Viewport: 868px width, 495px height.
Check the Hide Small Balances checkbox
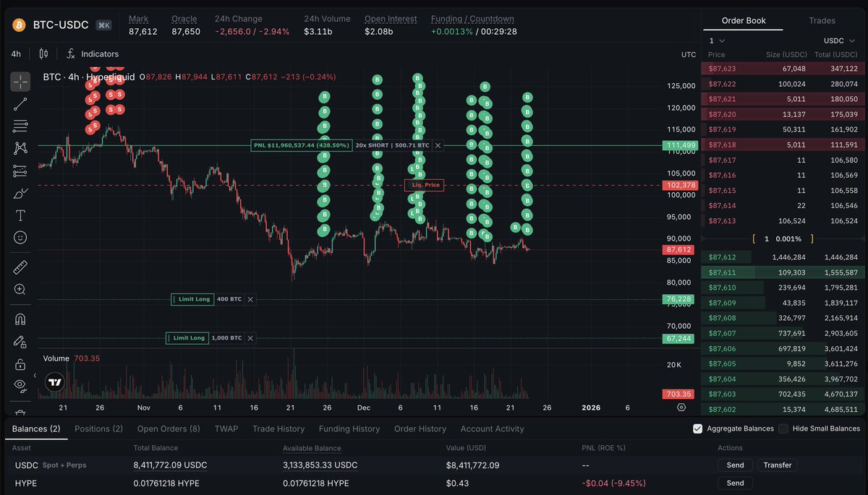pos(783,429)
